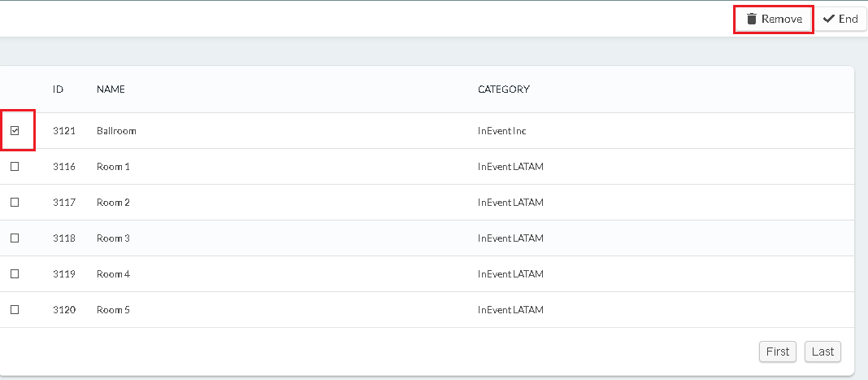This screenshot has height=380, width=868.
Task: Go to the First page
Action: point(778,352)
